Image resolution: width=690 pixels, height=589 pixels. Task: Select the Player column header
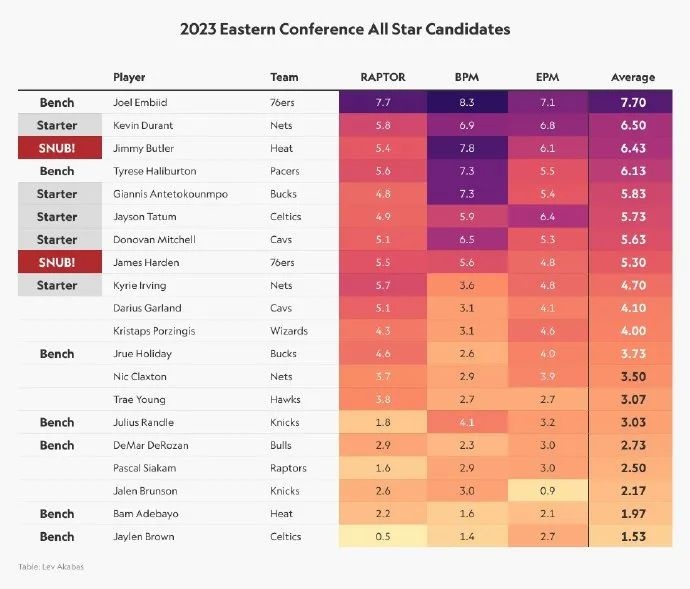pos(129,77)
